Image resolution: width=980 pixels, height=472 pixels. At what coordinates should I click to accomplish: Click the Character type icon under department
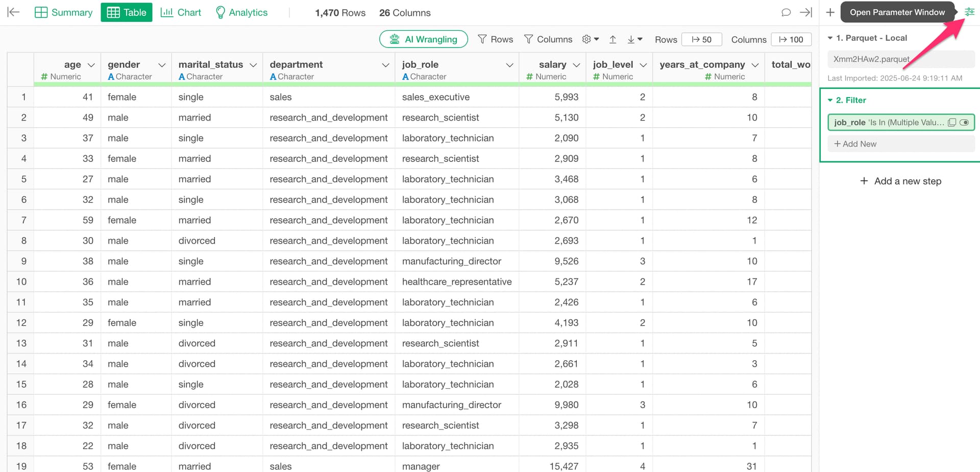(273, 77)
